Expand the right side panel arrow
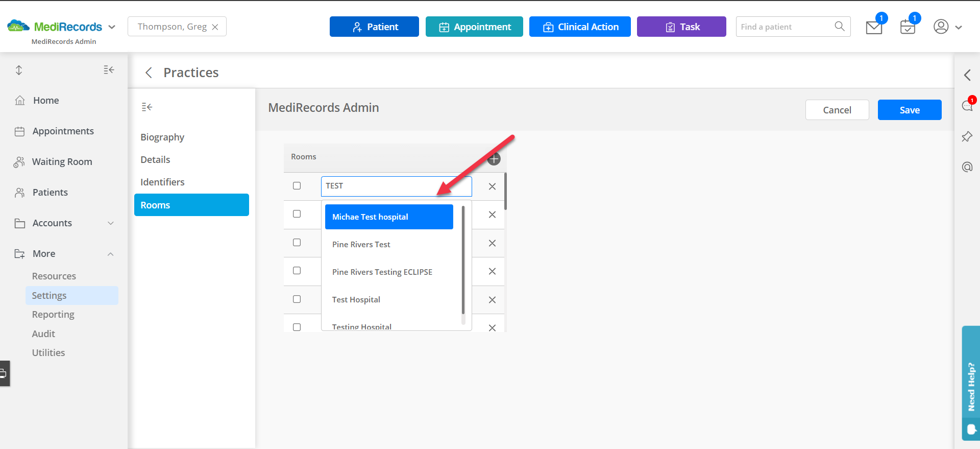This screenshot has width=980, height=449. 967,75
